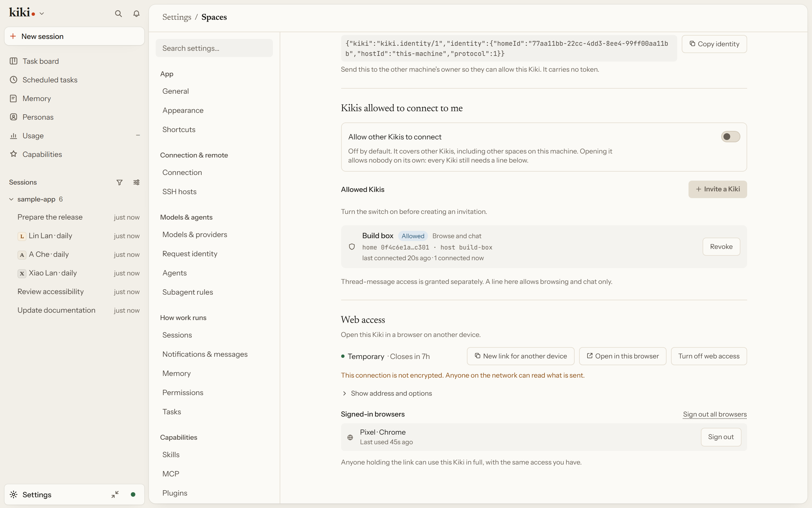The image size is (812, 508).
Task: Create New link for another device
Action: 521,356
